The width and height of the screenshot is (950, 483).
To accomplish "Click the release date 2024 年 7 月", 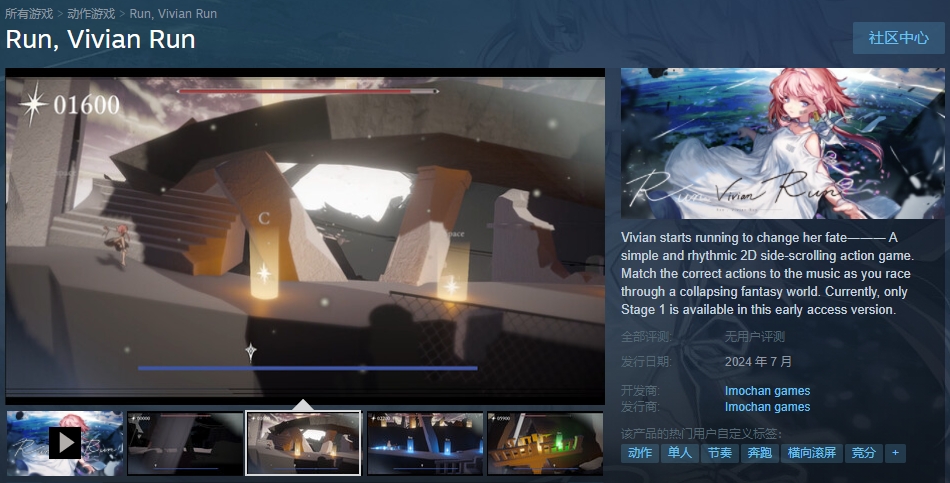I will tap(759, 362).
